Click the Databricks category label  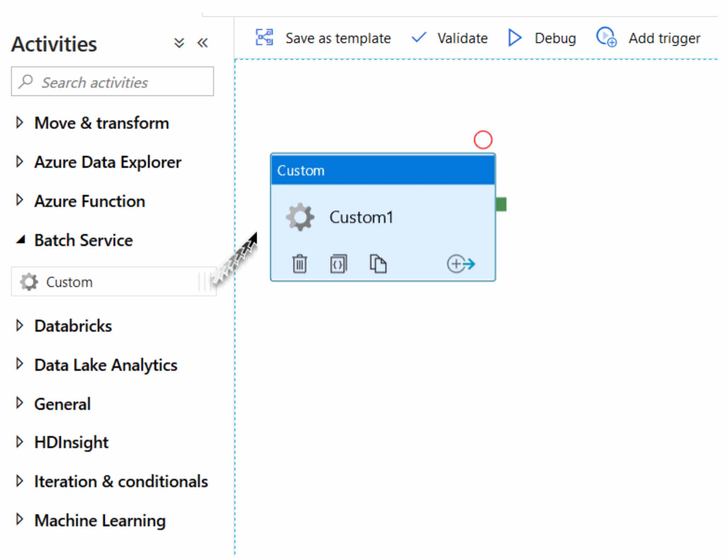(x=73, y=326)
